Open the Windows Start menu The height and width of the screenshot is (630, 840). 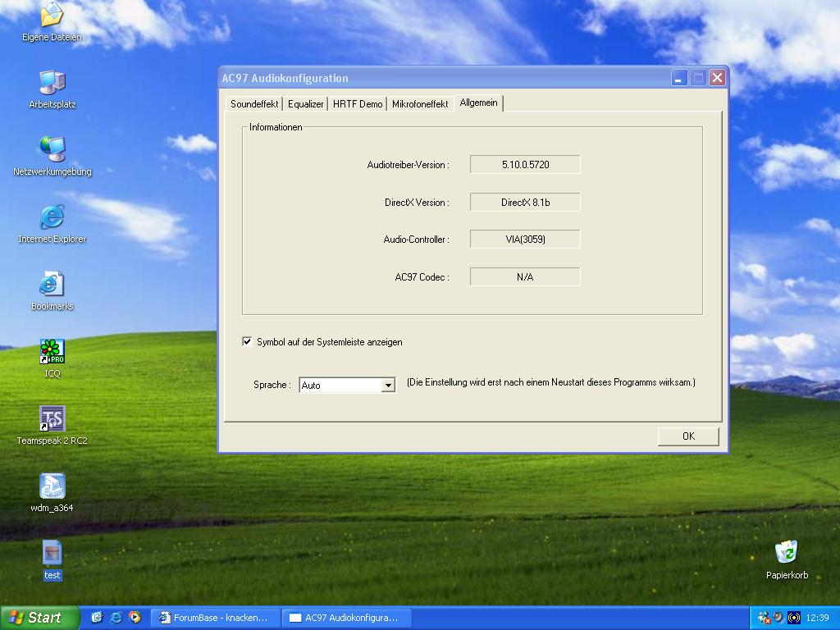(39, 618)
